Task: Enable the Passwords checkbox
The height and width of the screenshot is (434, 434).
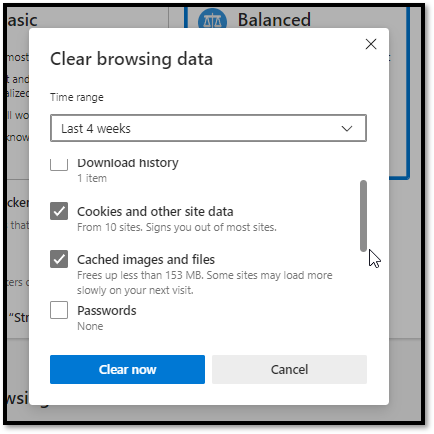Action: (59, 310)
